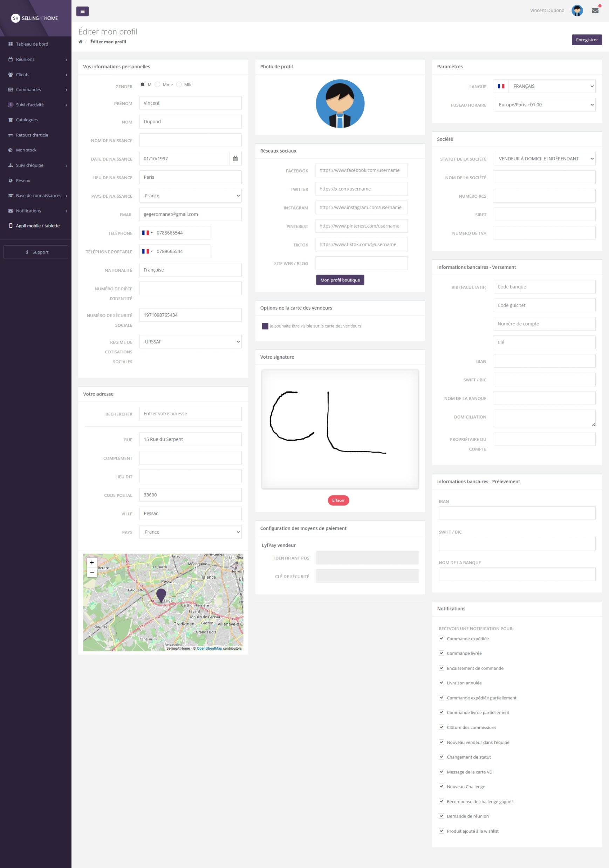Toggle visibility on the sellers map checkbox
This screenshot has width=609, height=868.
point(265,326)
